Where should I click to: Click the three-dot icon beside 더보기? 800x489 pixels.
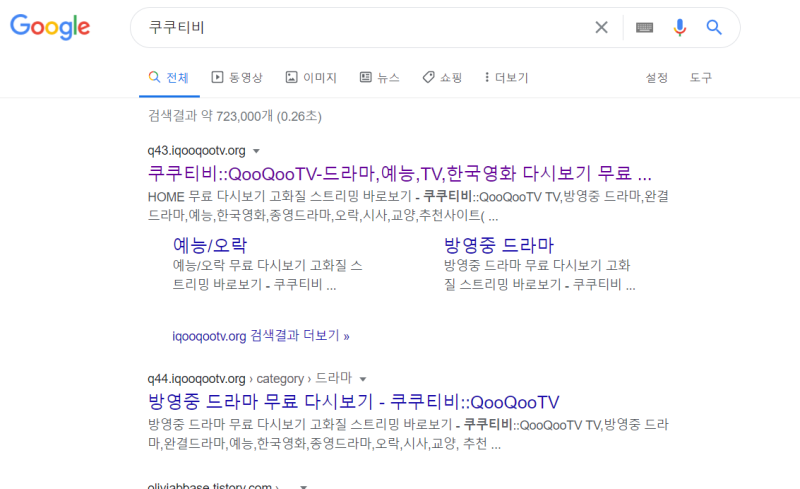487,77
